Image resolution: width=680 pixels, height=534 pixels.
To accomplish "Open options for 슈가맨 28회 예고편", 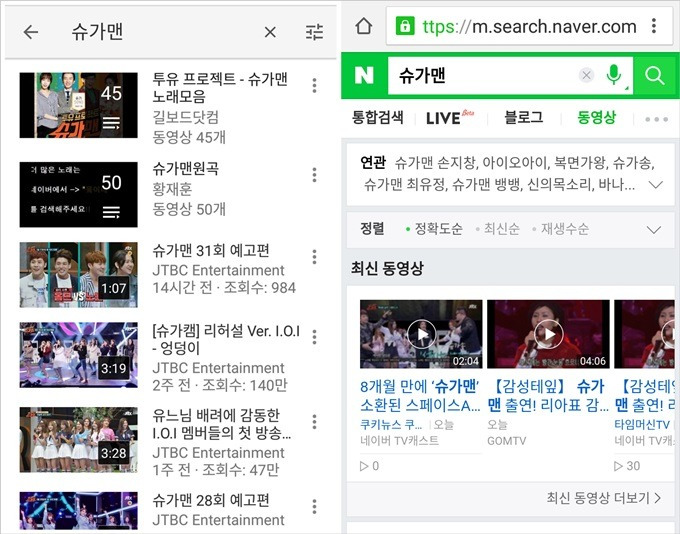I will click(314, 506).
